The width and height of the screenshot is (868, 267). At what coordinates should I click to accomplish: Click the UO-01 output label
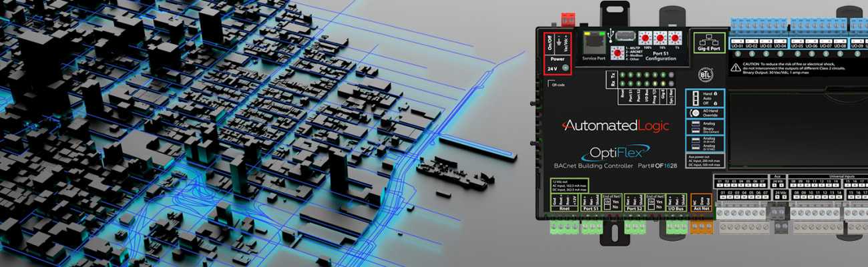737,46
